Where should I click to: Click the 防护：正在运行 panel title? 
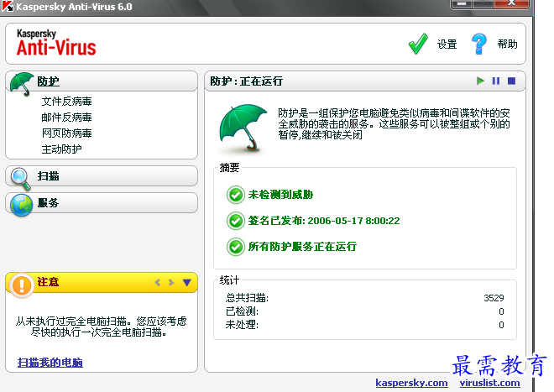click(x=246, y=81)
